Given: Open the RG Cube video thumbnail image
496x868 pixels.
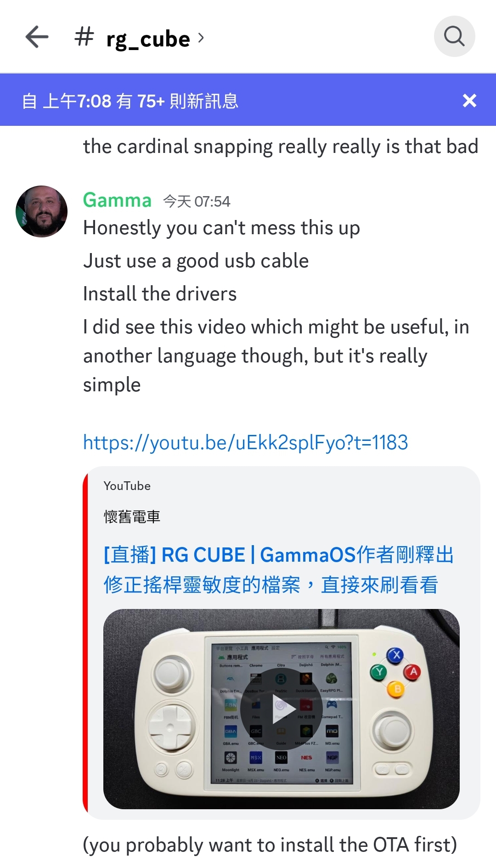Looking at the screenshot, I should 281,709.
